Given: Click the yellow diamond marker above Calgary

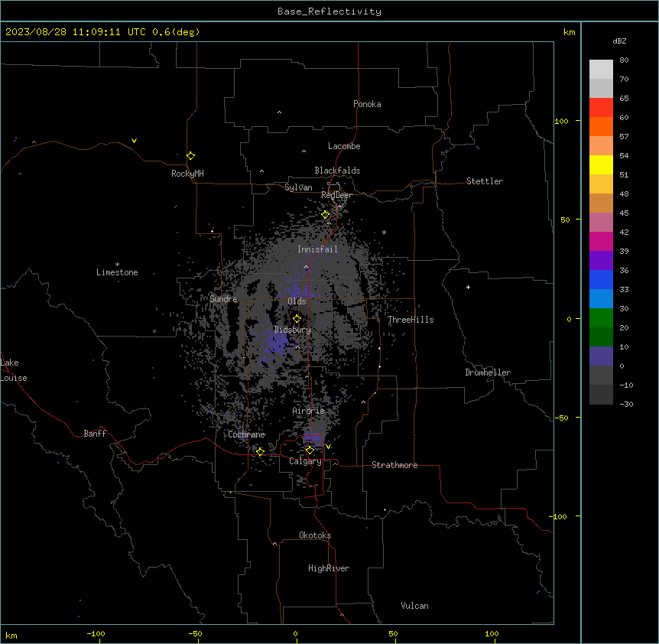Looking at the screenshot, I should coord(310,450).
